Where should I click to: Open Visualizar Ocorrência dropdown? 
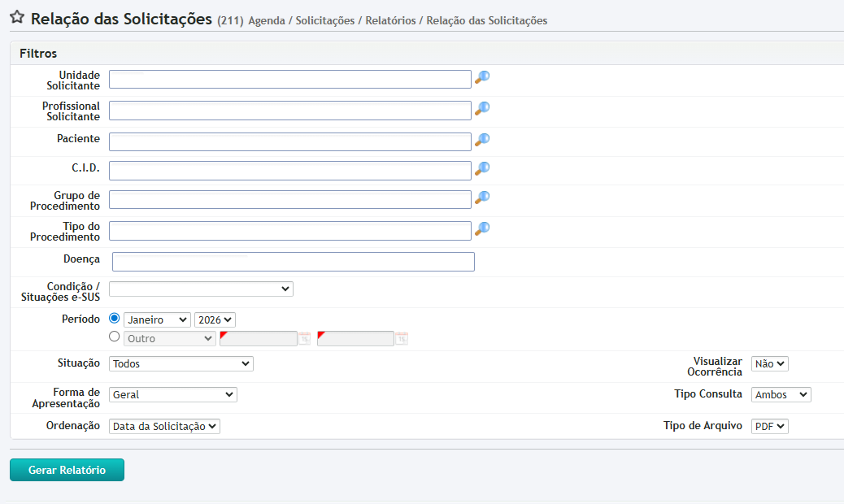pos(769,363)
